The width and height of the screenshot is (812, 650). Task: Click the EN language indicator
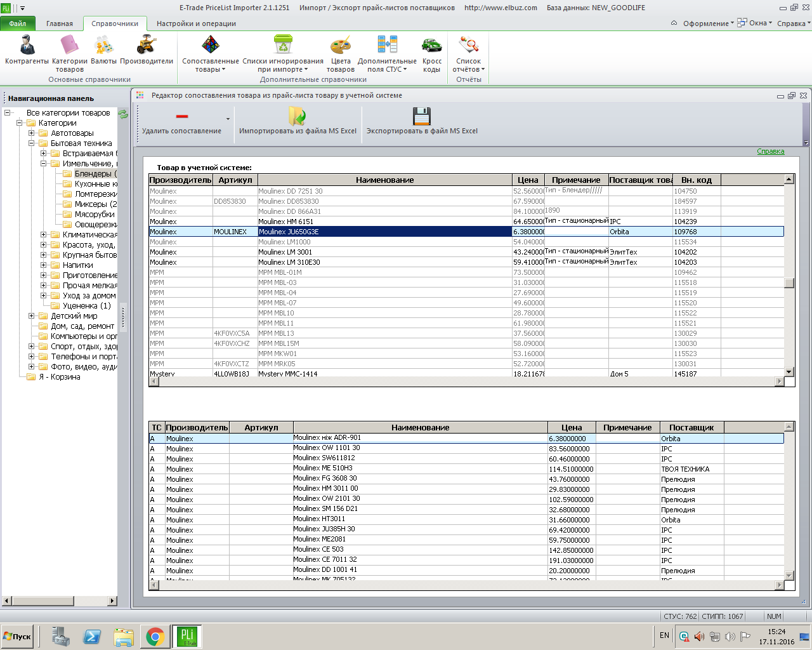[664, 635]
